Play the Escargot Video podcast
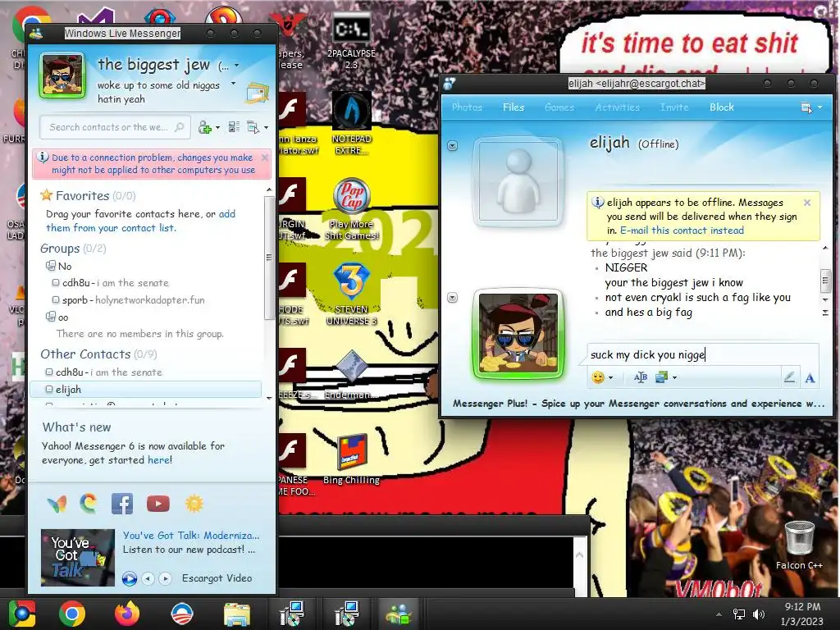The image size is (840, 630). pos(129,578)
